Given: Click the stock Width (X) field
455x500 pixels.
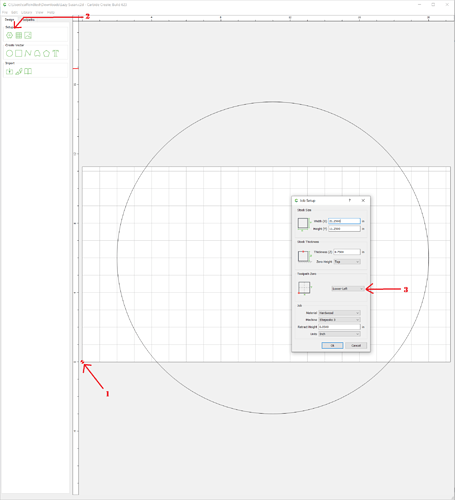Looking at the screenshot, I should 344,221.
